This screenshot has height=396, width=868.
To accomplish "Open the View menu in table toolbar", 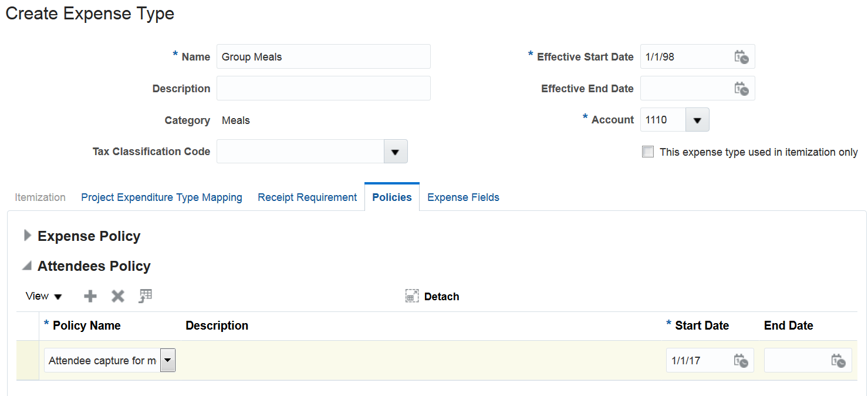I will coord(43,296).
